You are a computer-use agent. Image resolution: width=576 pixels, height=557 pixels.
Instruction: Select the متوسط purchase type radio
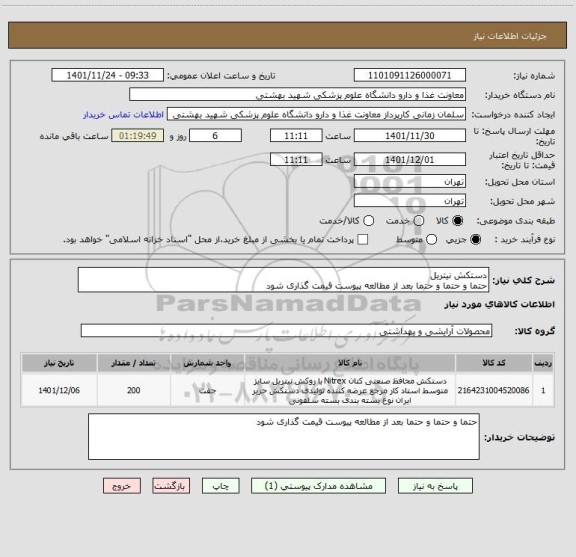(x=431, y=240)
